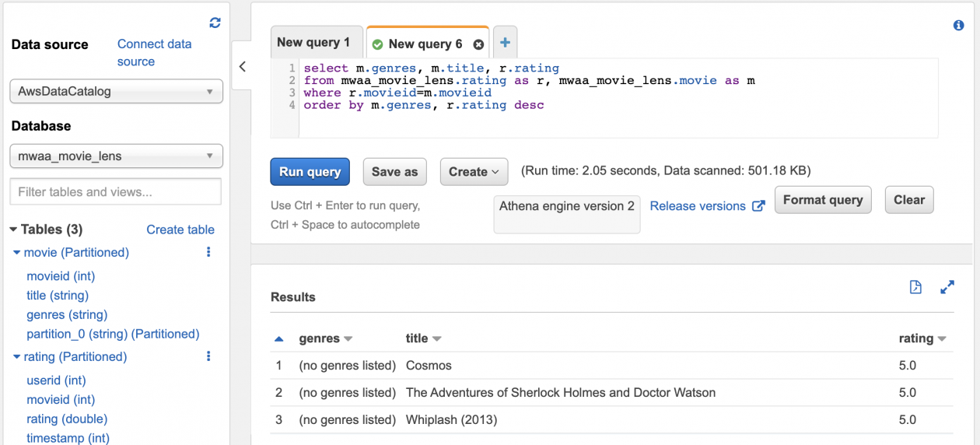The width and height of the screenshot is (980, 445).
Task: Download the results file
Action: click(915, 288)
